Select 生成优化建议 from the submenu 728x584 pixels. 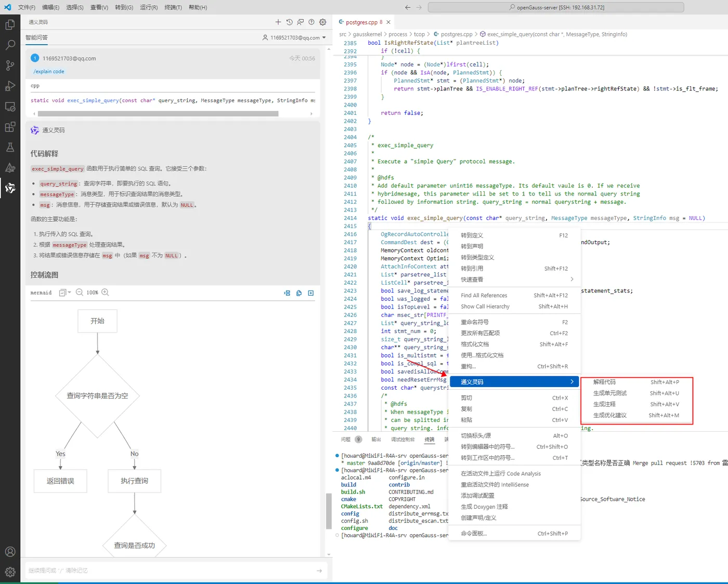[636, 415]
